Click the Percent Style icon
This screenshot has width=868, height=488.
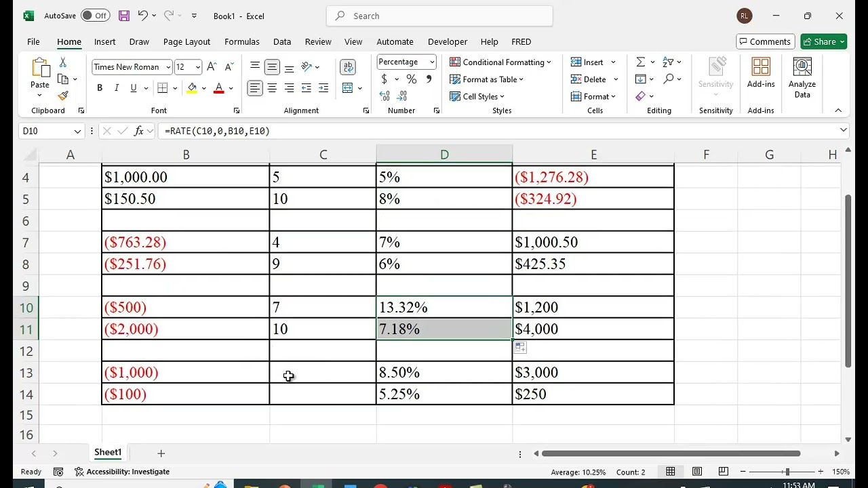[411, 79]
